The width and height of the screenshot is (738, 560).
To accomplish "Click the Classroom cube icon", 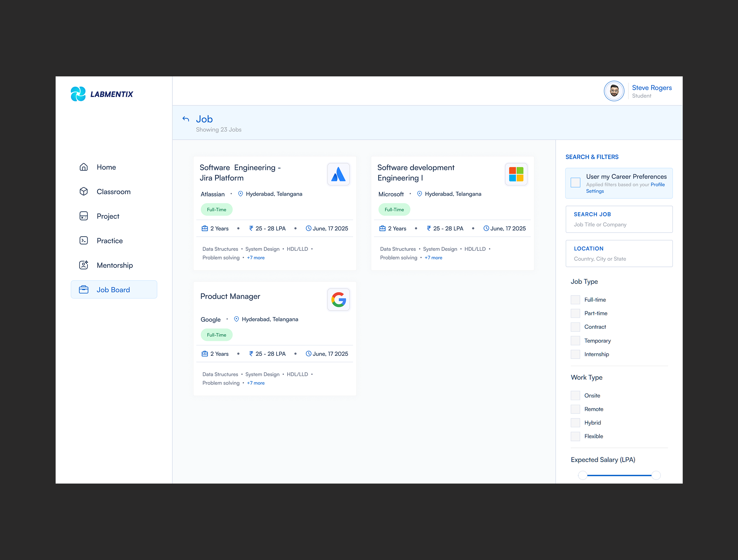I will [x=83, y=191].
